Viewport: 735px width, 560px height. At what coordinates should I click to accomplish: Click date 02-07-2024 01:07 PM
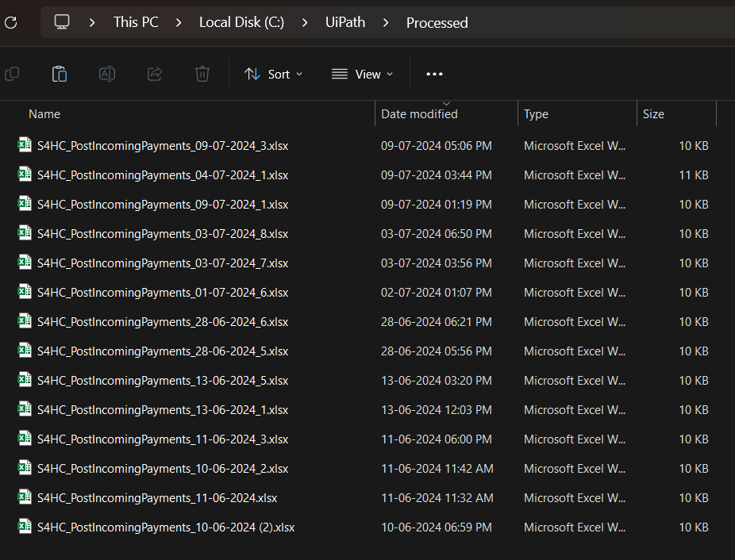tap(437, 293)
